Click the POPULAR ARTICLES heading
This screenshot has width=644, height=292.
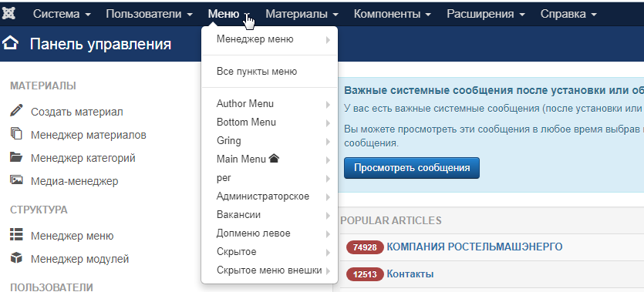pyautogui.click(x=390, y=220)
